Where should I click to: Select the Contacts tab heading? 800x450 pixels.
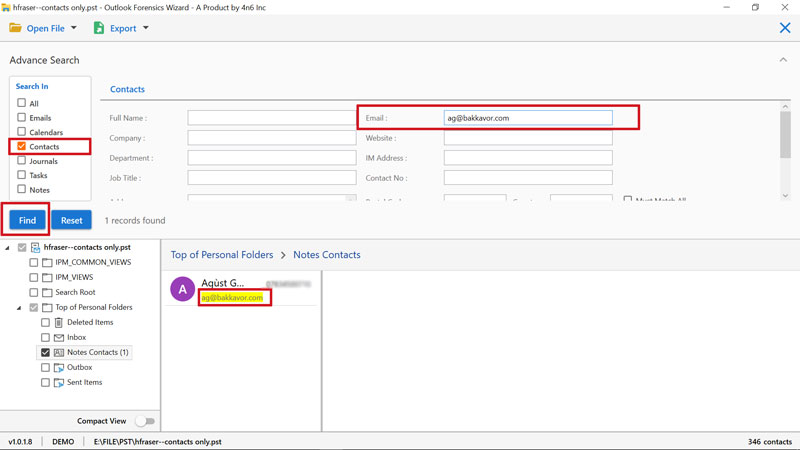[128, 89]
